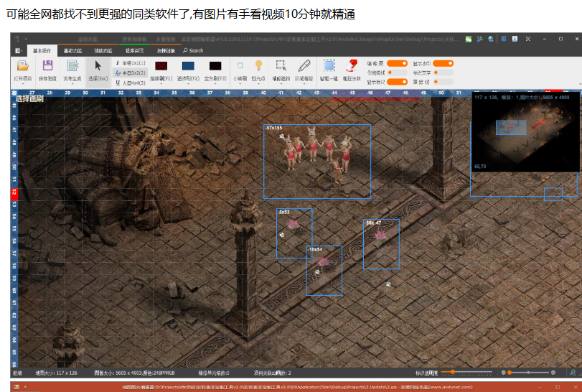Activate the dashed-selection masking tool

click(281, 66)
